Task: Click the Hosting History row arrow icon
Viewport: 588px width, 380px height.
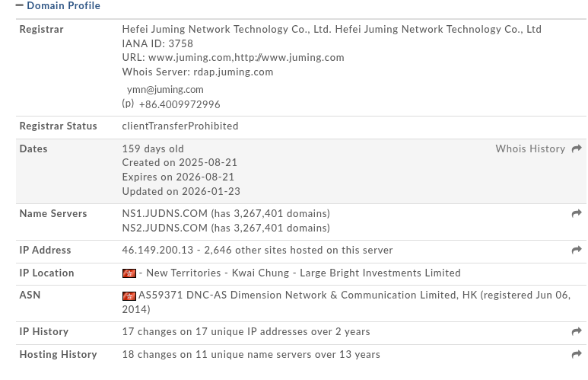Action: [577, 355]
